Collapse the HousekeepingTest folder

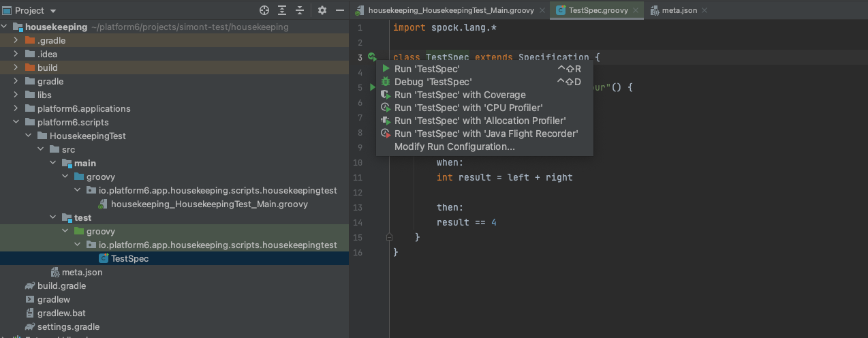pos(28,136)
